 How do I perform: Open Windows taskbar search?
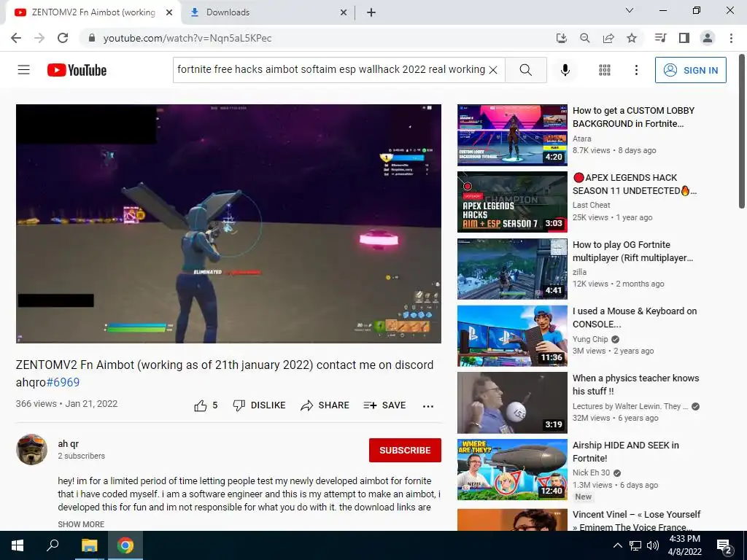[x=53, y=545]
